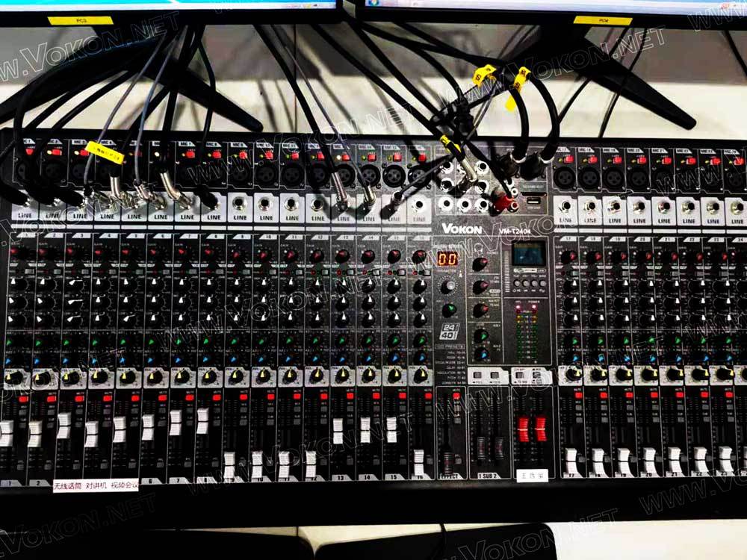Mute channel 13 using red MUTE button
This screenshot has height=560, width=747.
click(x=351, y=396)
